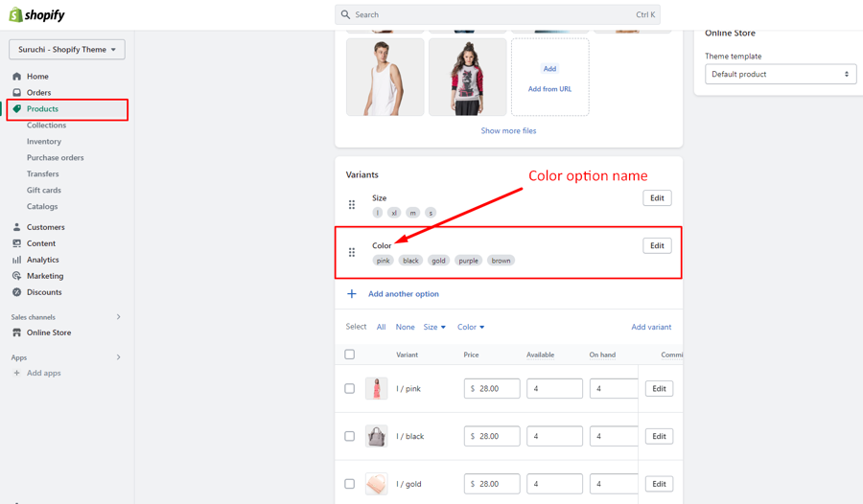The image size is (863, 504).
Task: Click the Add another option link
Action: pyautogui.click(x=403, y=294)
